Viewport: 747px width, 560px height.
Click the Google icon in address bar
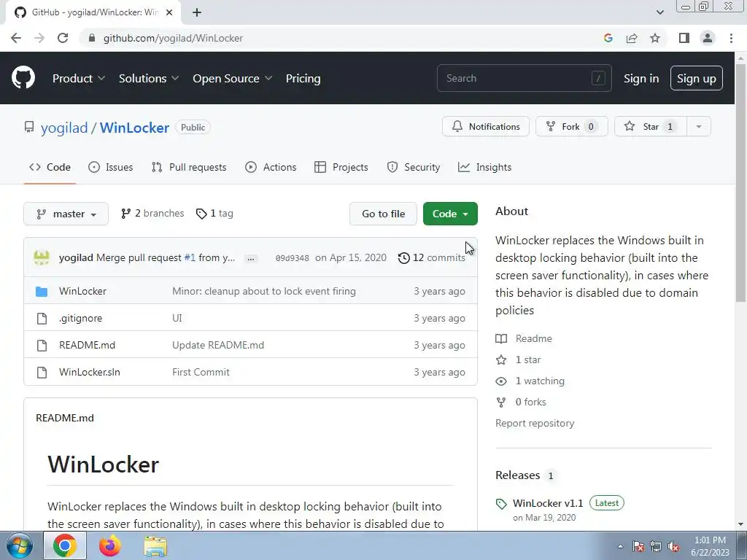point(608,38)
